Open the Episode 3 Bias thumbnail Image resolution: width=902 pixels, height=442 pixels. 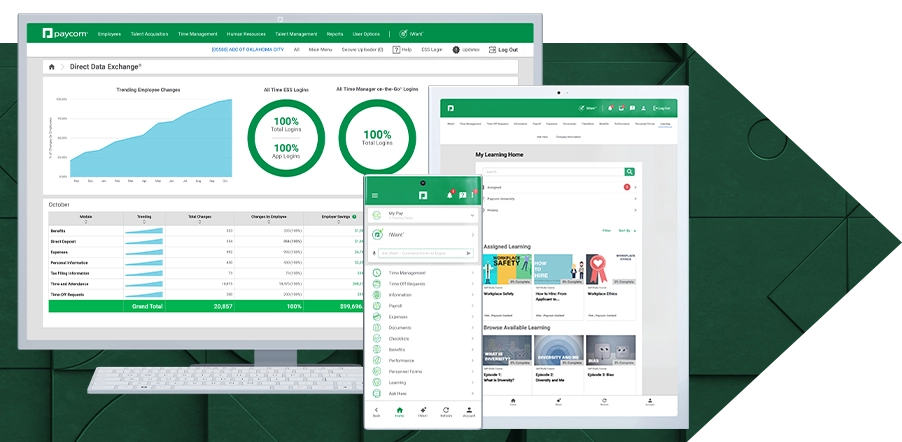[x=610, y=350]
